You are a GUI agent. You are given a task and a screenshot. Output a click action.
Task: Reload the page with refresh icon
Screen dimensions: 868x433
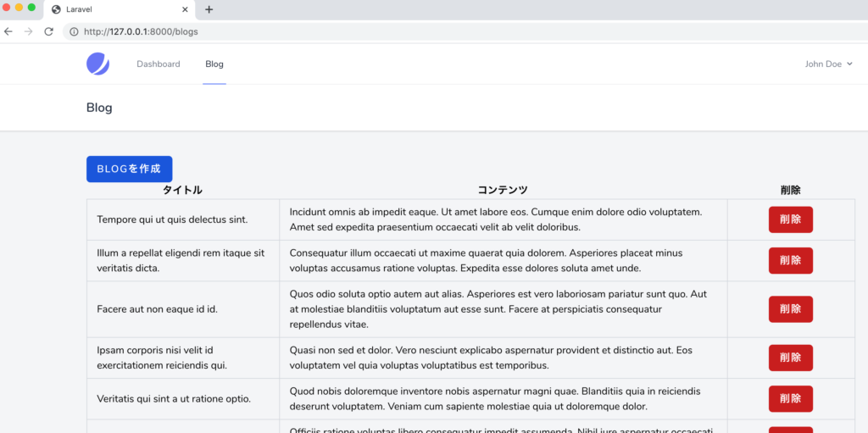pos(48,31)
